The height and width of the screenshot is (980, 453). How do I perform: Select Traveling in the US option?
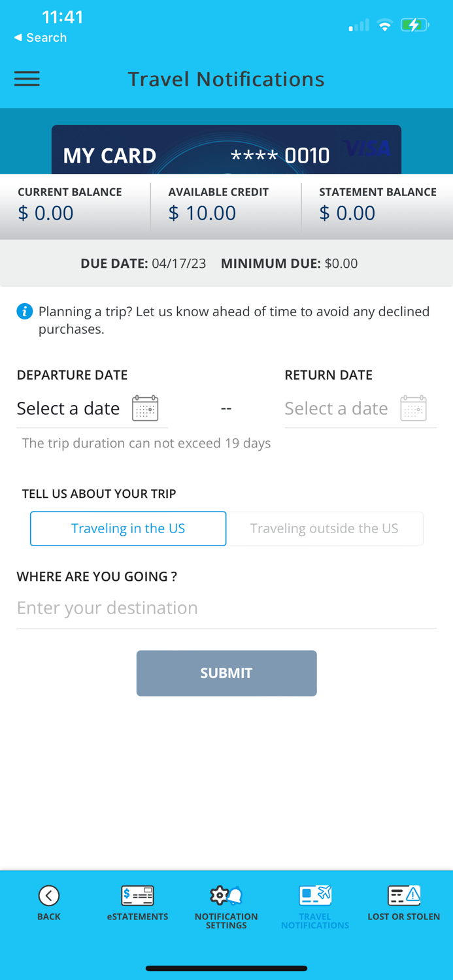[x=128, y=529]
